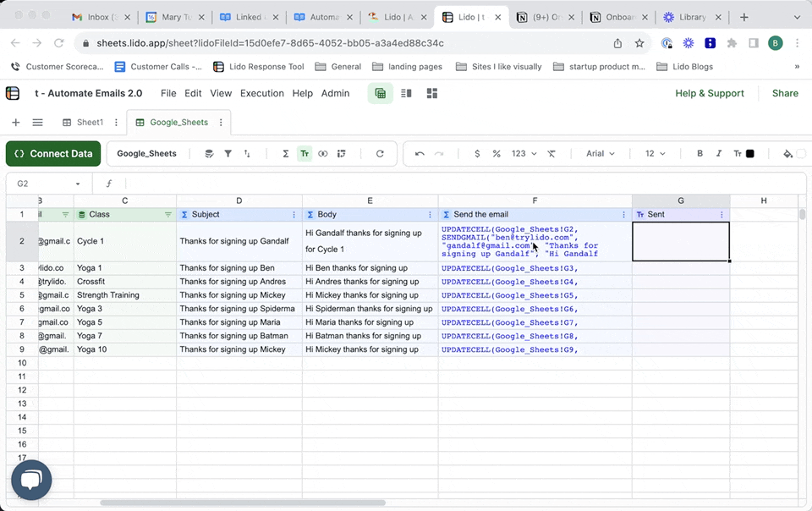Pick the black text color swatch
Image resolution: width=812 pixels, height=511 pixels.
coord(749,154)
